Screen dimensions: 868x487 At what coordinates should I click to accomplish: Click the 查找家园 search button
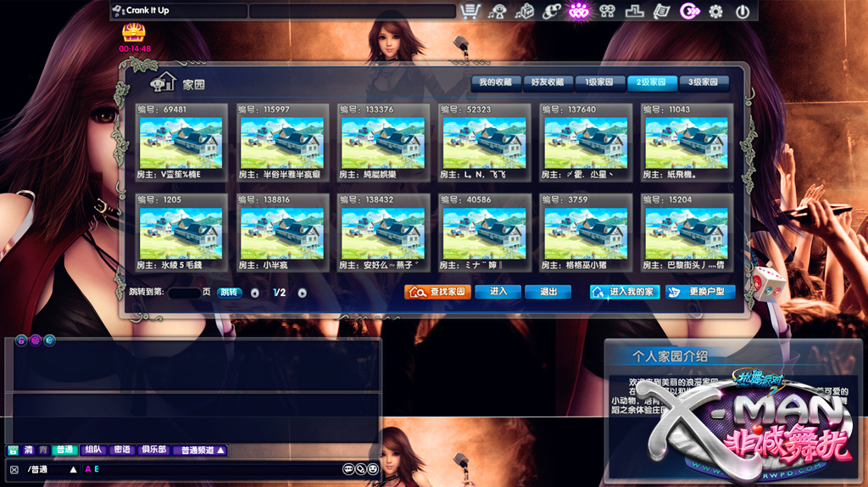point(438,292)
